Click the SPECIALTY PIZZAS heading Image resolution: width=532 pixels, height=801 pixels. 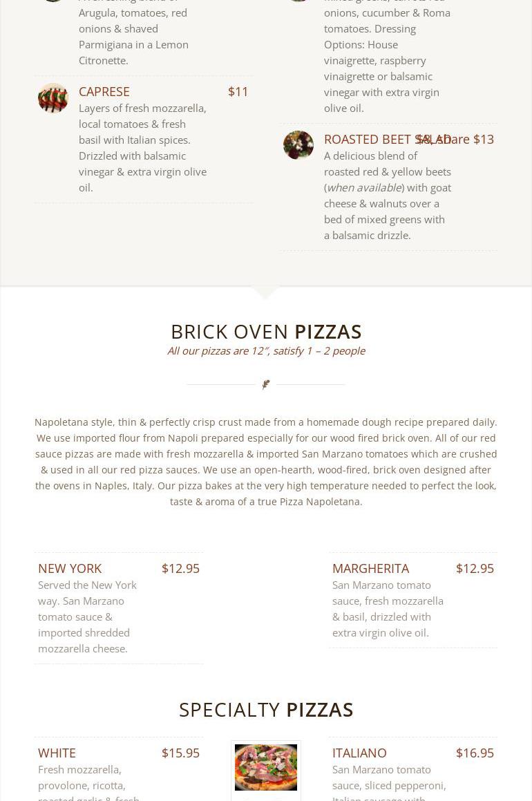tap(266, 709)
